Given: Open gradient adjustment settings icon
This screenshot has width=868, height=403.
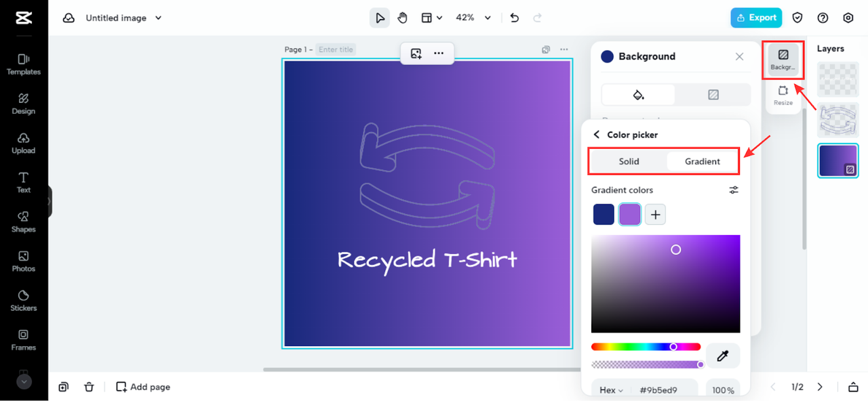Looking at the screenshot, I should tap(734, 190).
